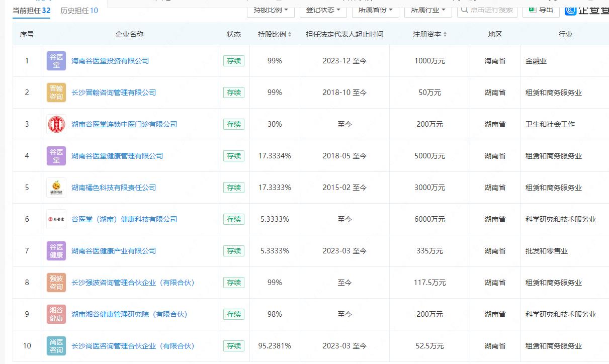Viewport: 609px width, 364px height.
Task: Switch to the 历史担任 10 tab
Action: pos(79,10)
